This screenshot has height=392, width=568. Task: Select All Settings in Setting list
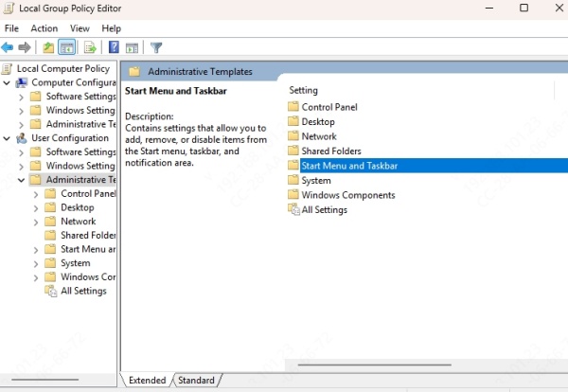click(324, 209)
